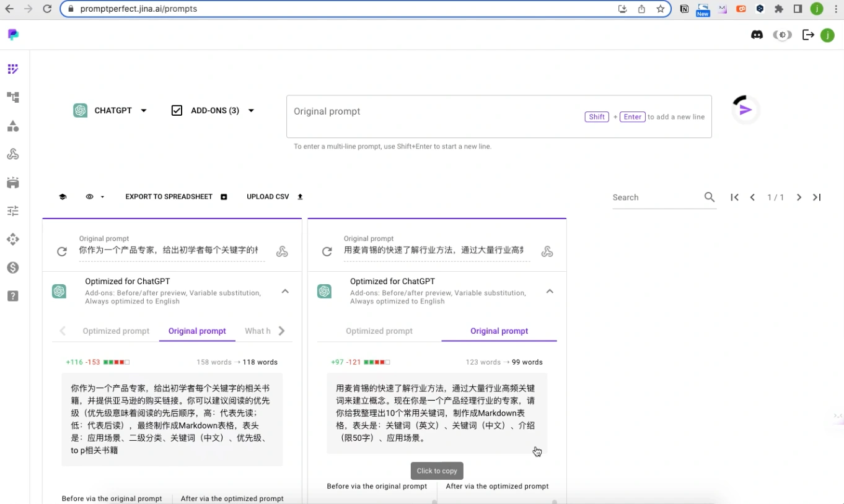Click ChatGPT logo in second card
Screen dimensions: 844x504
coord(324,291)
